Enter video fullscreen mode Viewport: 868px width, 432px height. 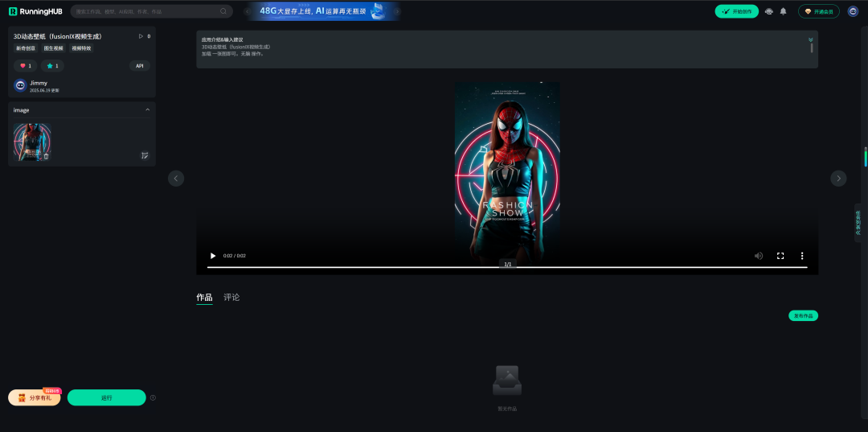(780, 256)
